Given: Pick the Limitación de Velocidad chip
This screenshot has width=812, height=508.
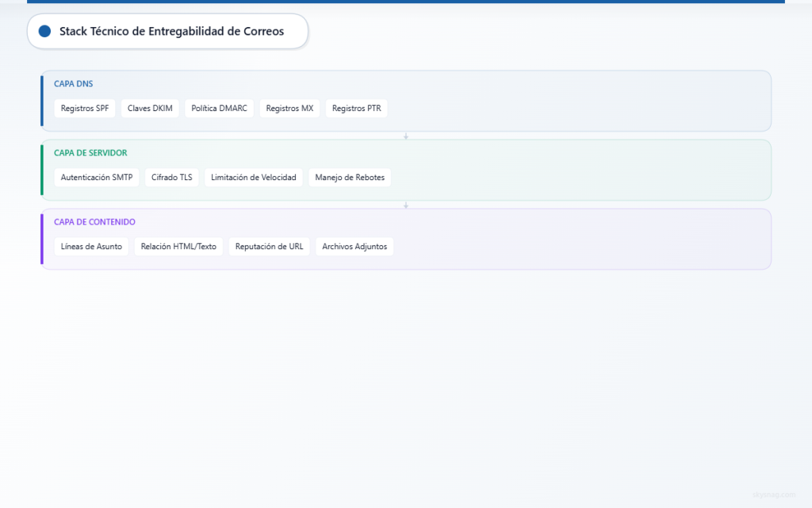Looking at the screenshot, I should (x=254, y=178).
